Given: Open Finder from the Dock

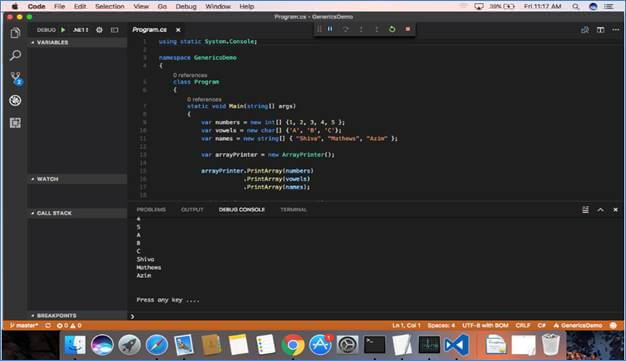Looking at the screenshot, I should click(x=75, y=345).
